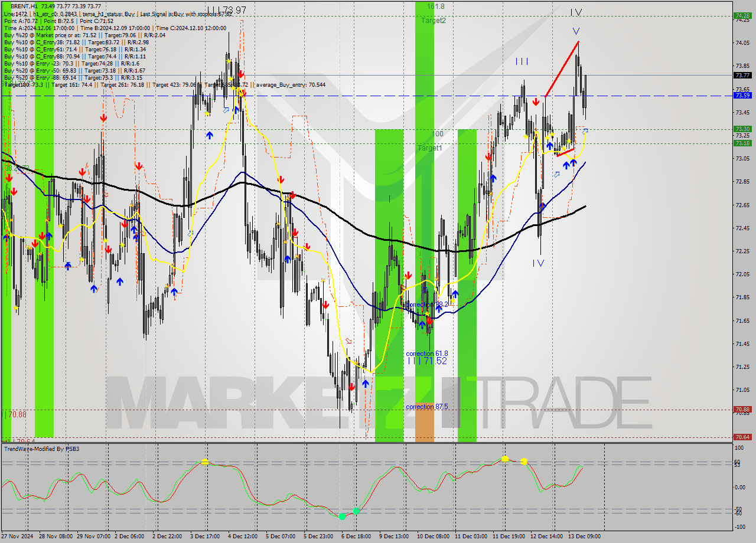Image resolution: width=756 pixels, height=543 pixels.
Task: Click the oscillator 0.00 level value
Action: pos(740,488)
